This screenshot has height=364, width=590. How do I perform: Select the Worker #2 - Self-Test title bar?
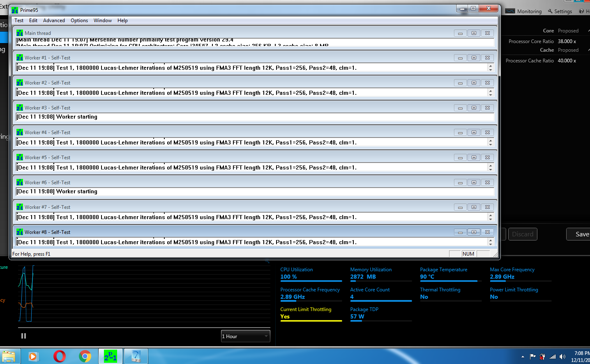coord(255,83)
